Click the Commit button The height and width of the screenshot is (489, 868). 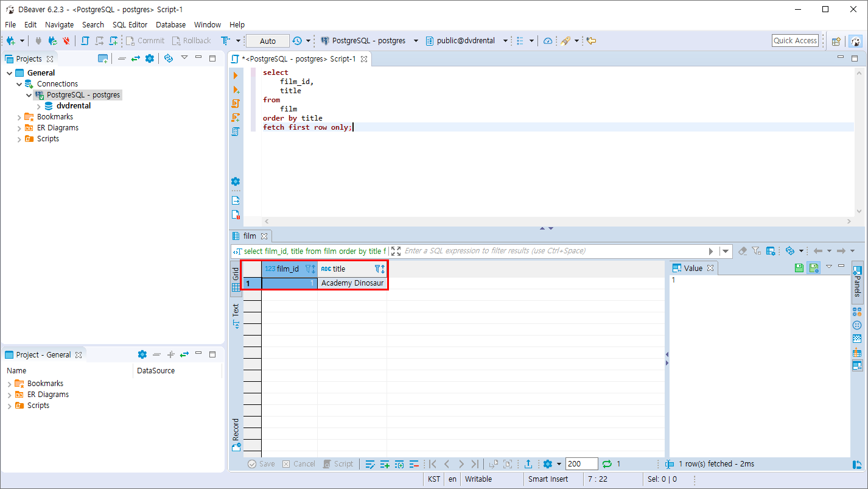[145, 41]
